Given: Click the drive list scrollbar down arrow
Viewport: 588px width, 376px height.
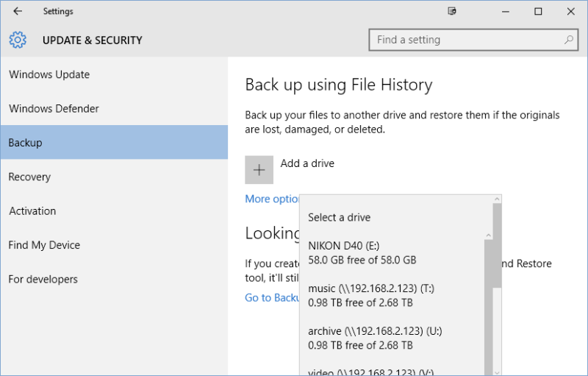Looking at the screenshot, I should [498, 372].
